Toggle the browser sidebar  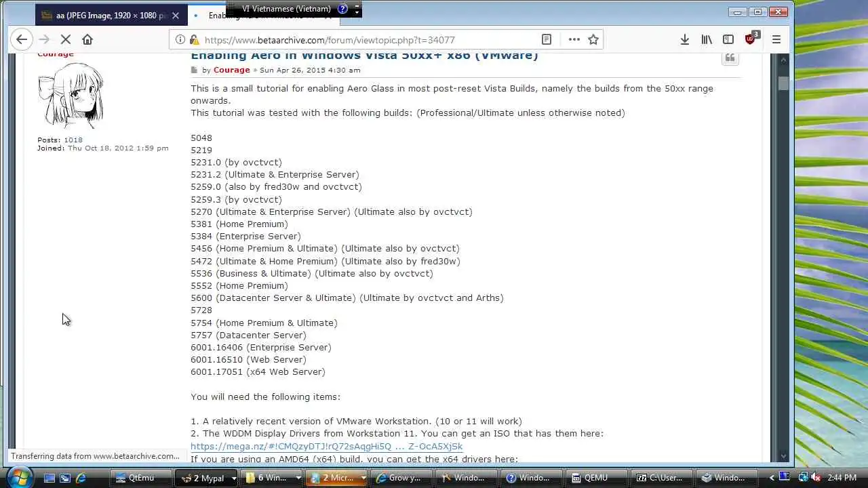(728, 39)
